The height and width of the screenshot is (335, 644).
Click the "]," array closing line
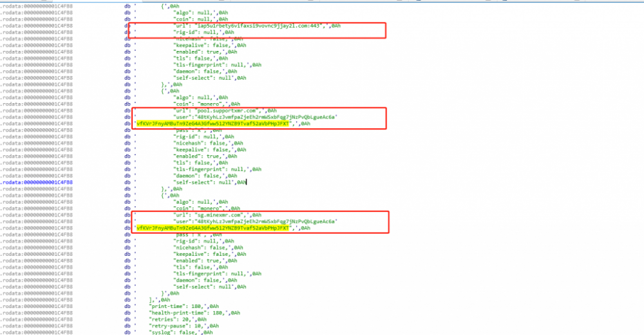(x=159, y=300)
